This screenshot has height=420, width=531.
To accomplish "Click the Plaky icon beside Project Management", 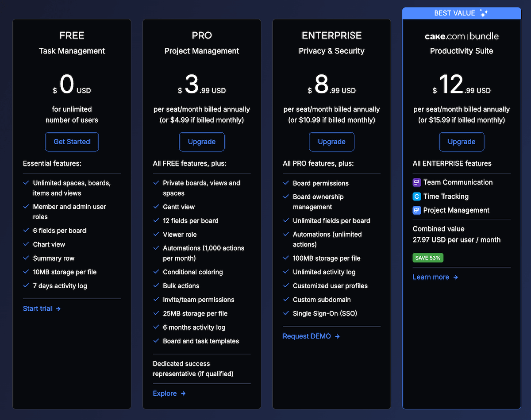I will tap(416, 210).
